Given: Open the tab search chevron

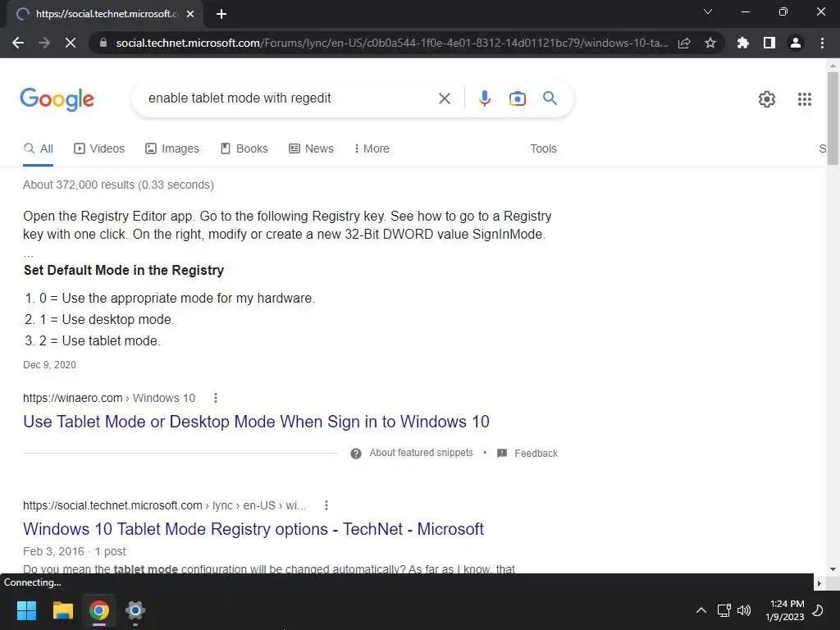Looking at the screenshot, I should pyautogui.click(x=708, y=11).
